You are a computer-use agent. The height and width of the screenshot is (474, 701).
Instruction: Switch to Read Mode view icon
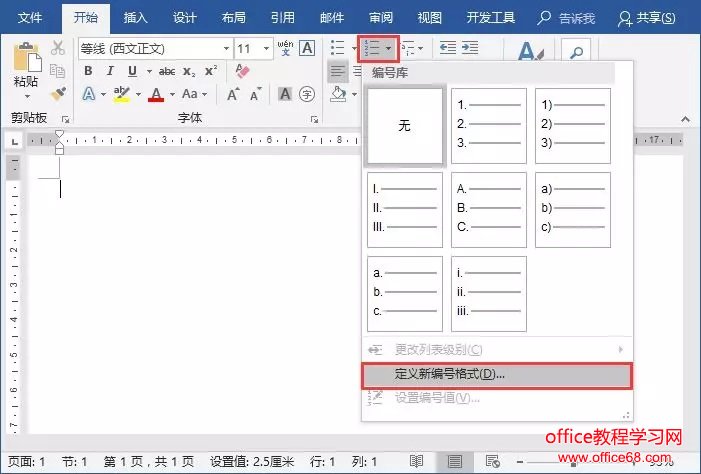(x=416, y=461)
